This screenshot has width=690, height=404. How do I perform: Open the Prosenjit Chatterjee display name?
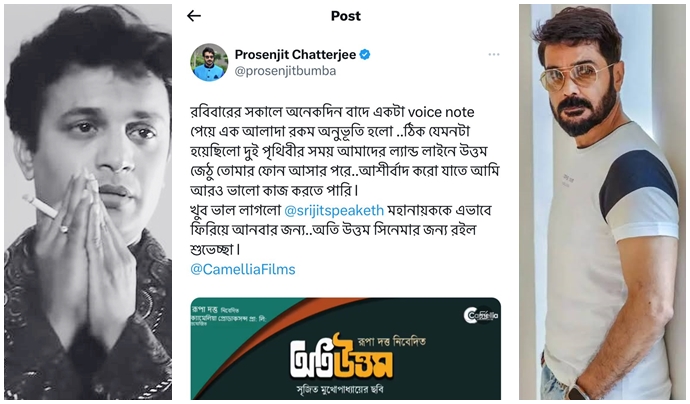pos(295,55)
